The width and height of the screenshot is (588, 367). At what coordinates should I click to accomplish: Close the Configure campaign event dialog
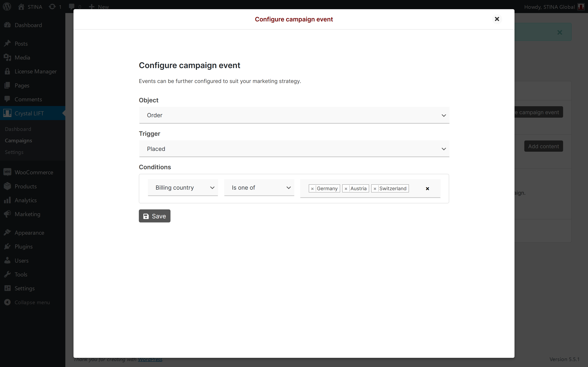497,19
